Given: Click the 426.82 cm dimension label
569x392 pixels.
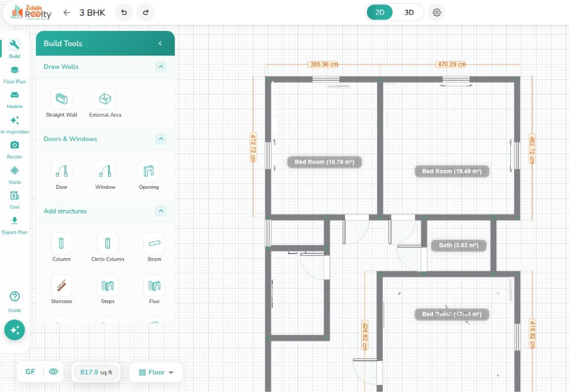Looking at the screenshot, I should tap(364, 335).
